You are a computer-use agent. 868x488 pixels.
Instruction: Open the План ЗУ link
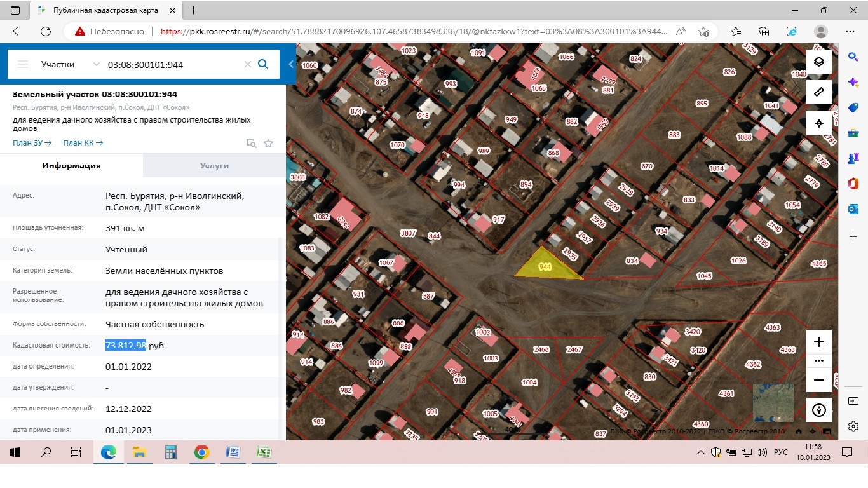click(x=32, y=143)
